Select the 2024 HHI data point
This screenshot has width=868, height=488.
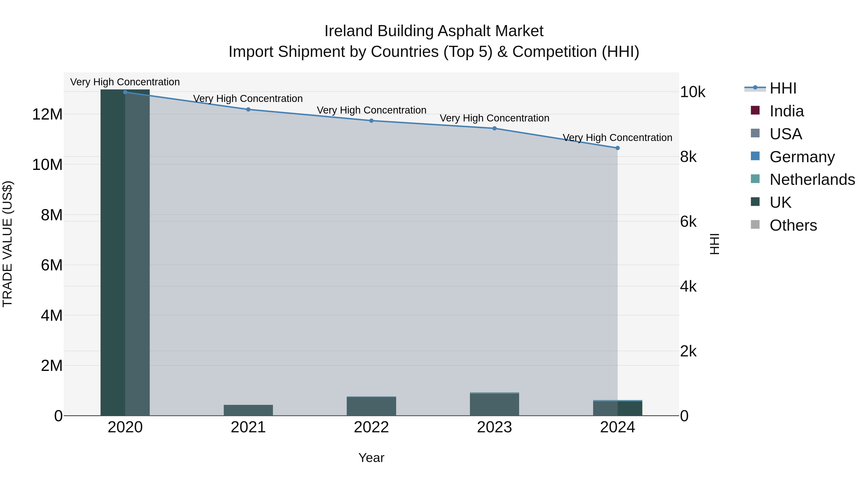pyautogui.click(x=618, y=148)
